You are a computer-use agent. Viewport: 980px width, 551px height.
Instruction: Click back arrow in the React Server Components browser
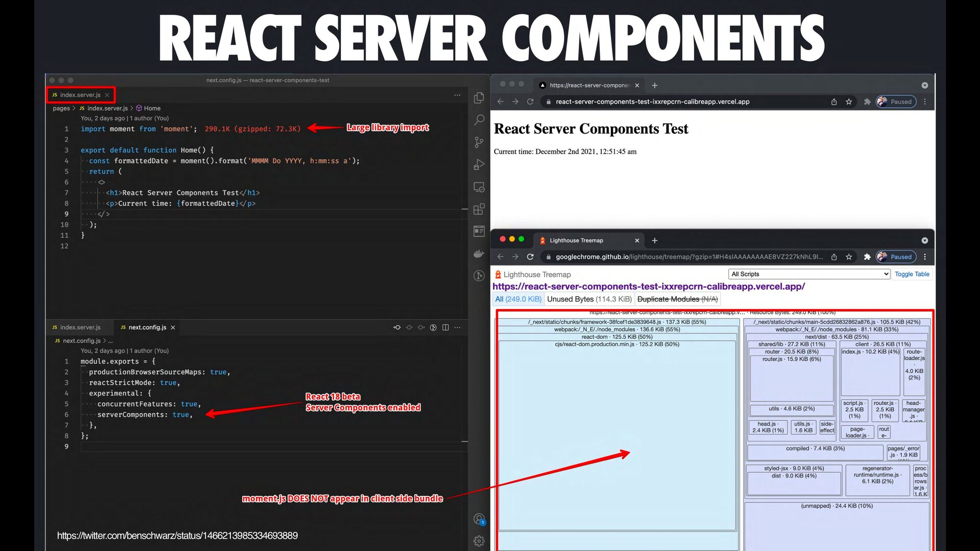(x=500, y=102)
